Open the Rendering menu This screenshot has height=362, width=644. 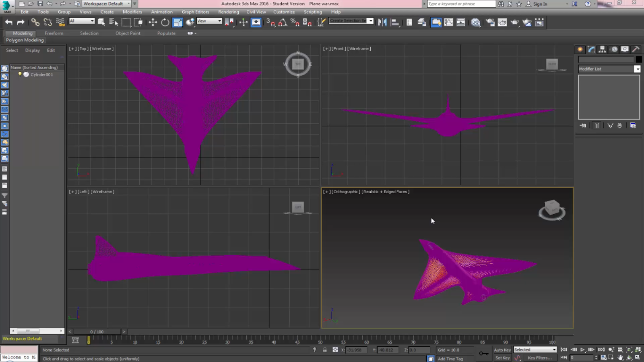pos(228,12)
